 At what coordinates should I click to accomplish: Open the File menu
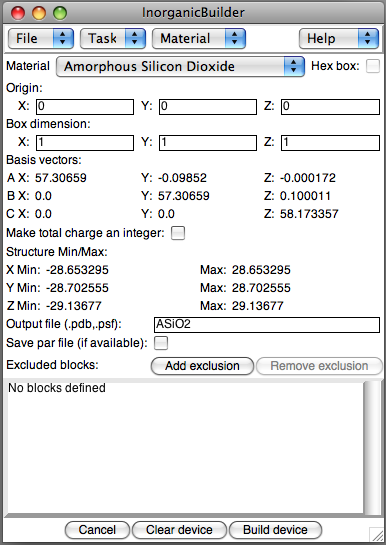41,38
